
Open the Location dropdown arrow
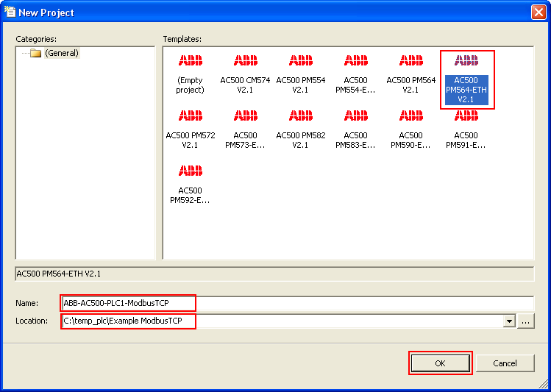tap(508, 321)
